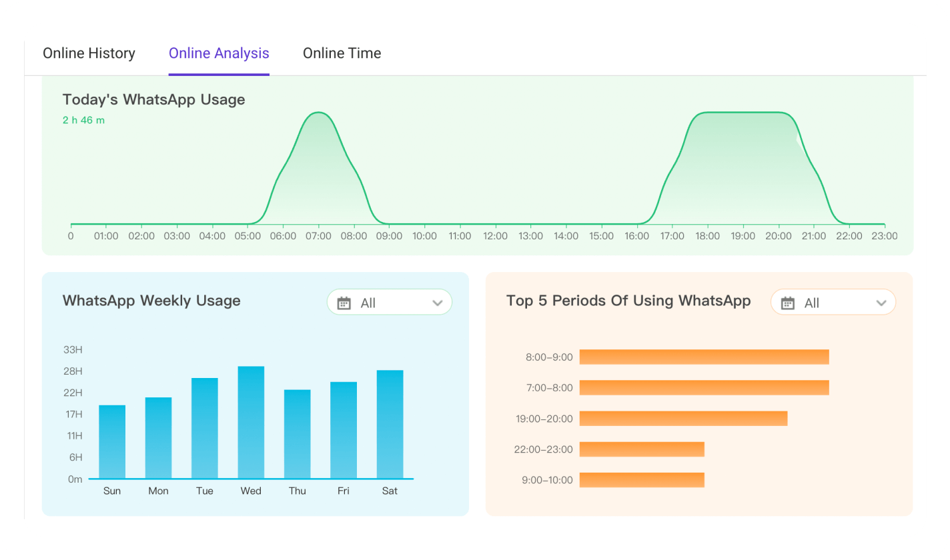Click the '33H' weekly axis label
The width and height of the screenshot is (950, 560).
click(73, 349)
